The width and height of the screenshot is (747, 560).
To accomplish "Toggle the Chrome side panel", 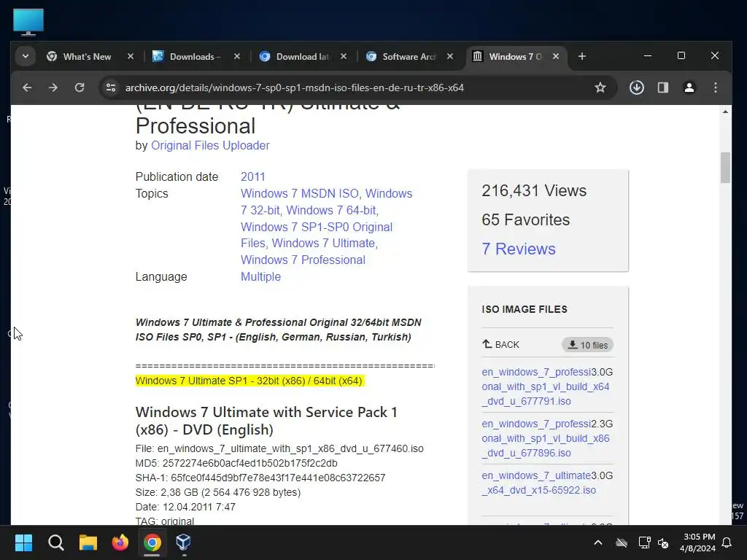I will 662,87.
